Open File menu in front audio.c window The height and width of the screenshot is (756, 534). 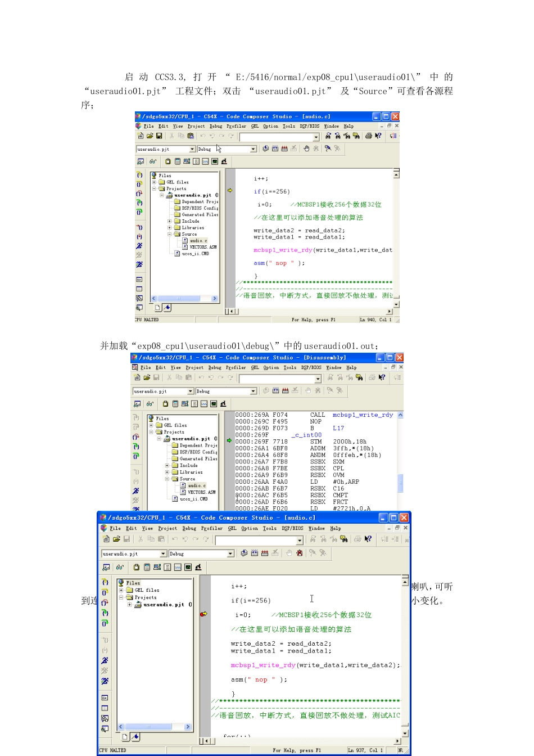pyautogui.click(x=115, y=528)
